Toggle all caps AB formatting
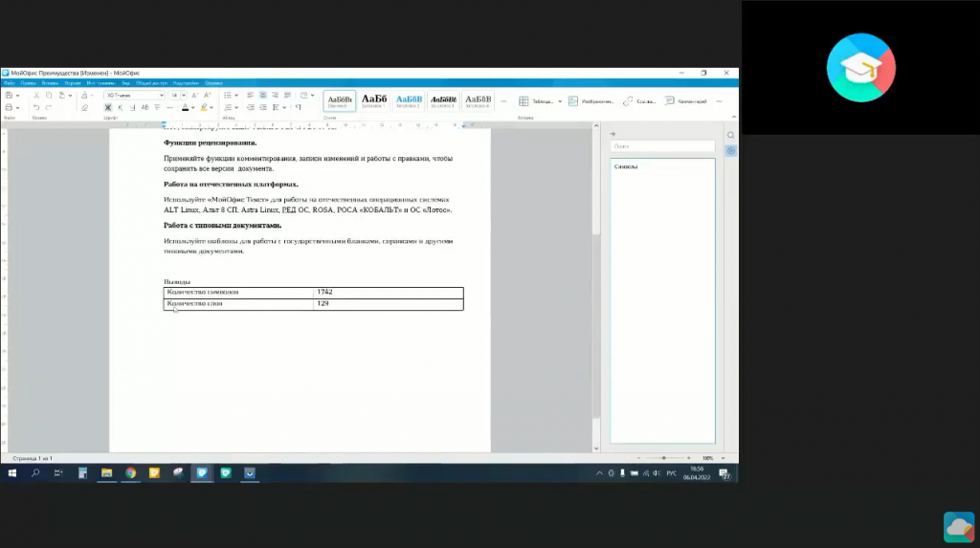The width and height of the screenshot is (980, 548). coord(145,107)
